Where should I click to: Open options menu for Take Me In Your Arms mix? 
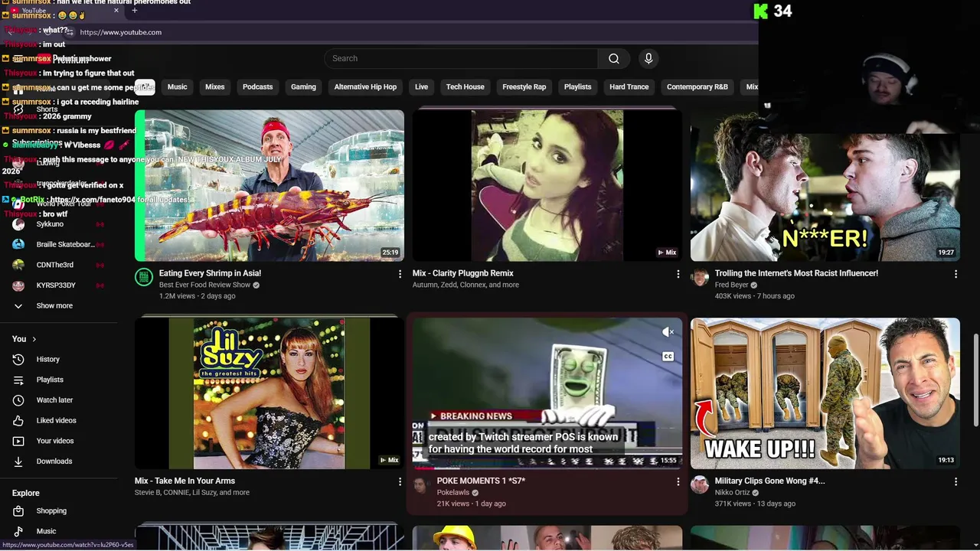(400, 481)
